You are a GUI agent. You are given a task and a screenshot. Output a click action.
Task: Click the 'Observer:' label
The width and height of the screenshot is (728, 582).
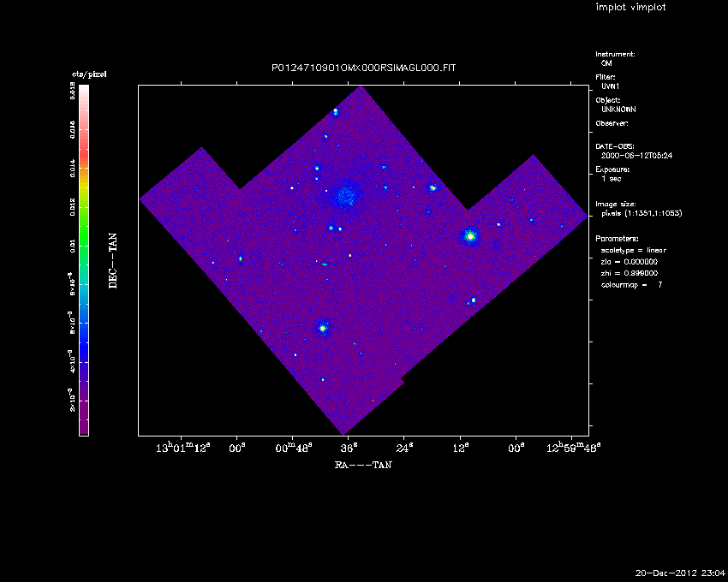[x=612, y=123]
